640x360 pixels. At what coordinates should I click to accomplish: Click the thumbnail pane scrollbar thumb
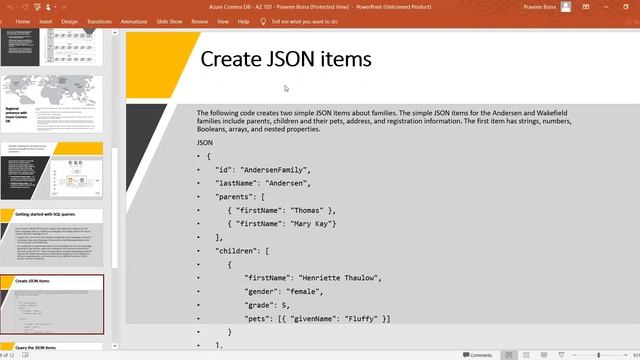coord(115,207)
